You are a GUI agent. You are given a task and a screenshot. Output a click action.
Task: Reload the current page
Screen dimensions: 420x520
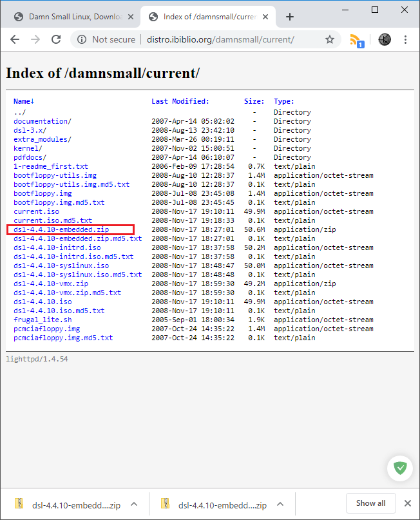tap(56, 39)
